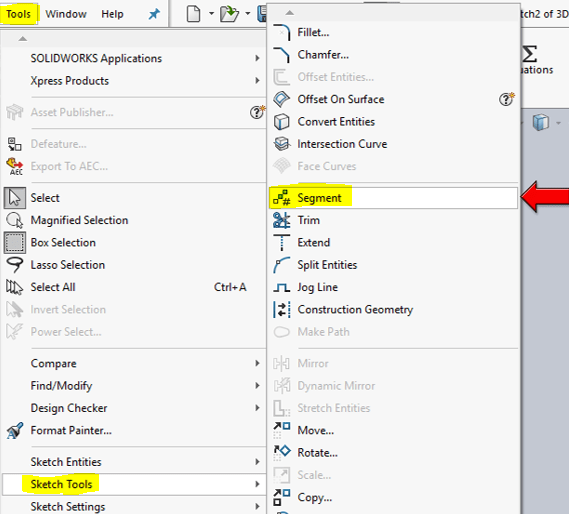Viewport: 569px width, 514px height.
Task: Toggle Construction Geometry for selected entities
Action: tap(393, 310)
